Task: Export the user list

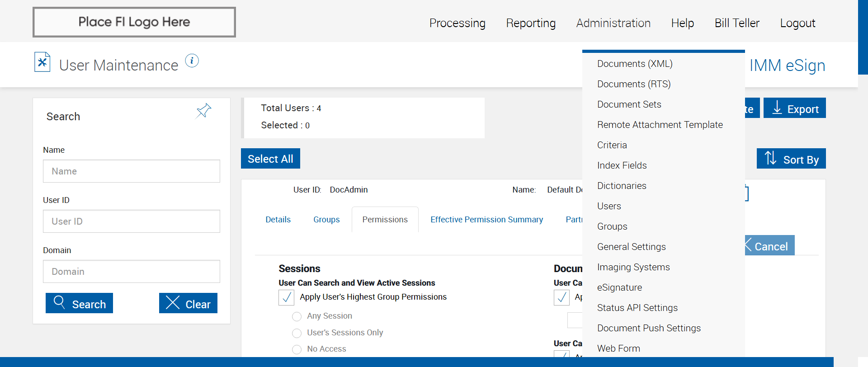Action: tap(794, 108)
